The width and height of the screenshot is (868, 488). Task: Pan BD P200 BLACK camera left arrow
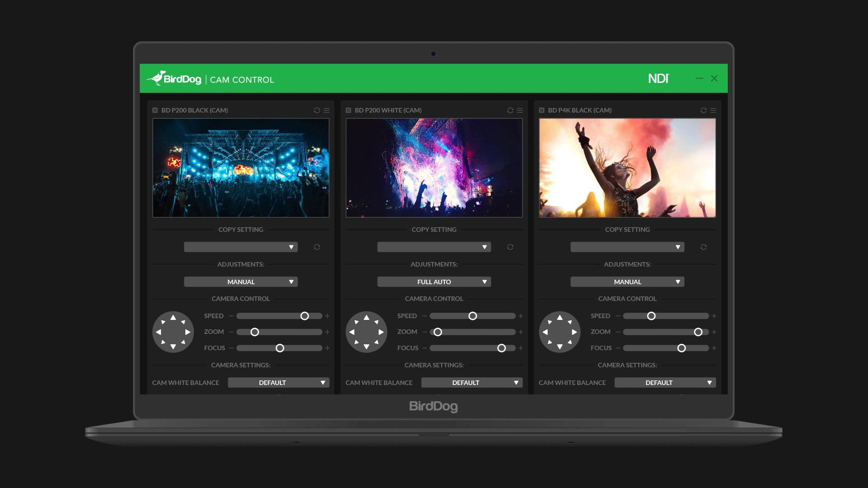click(159, 332)
